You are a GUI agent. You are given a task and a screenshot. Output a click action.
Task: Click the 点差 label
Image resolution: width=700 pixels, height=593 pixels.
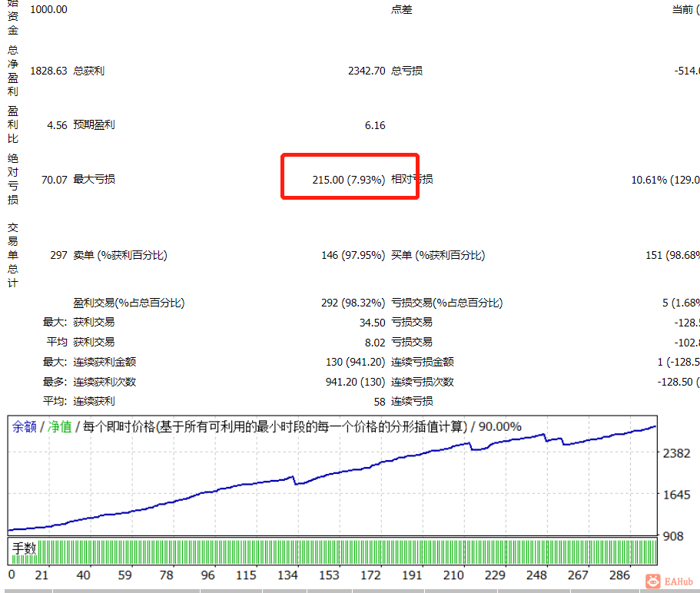click(401, 9)
